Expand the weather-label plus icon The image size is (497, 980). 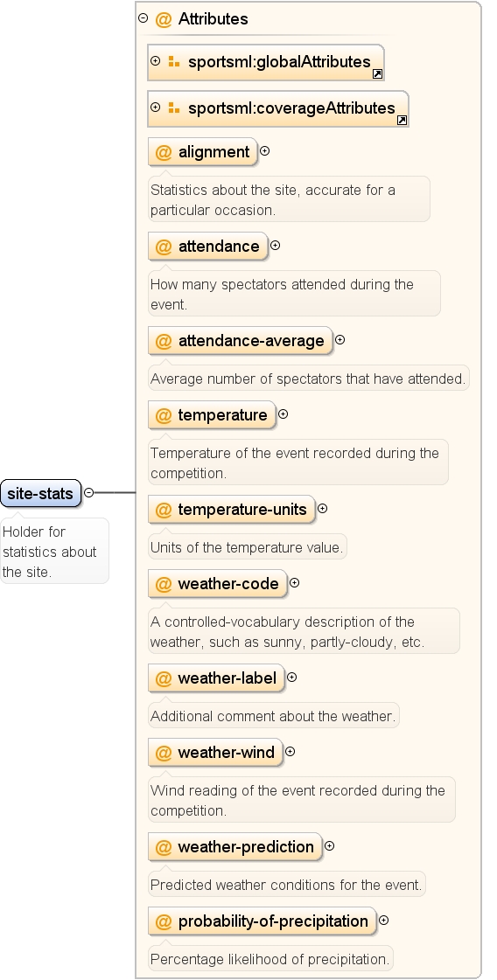pos(291,677)
